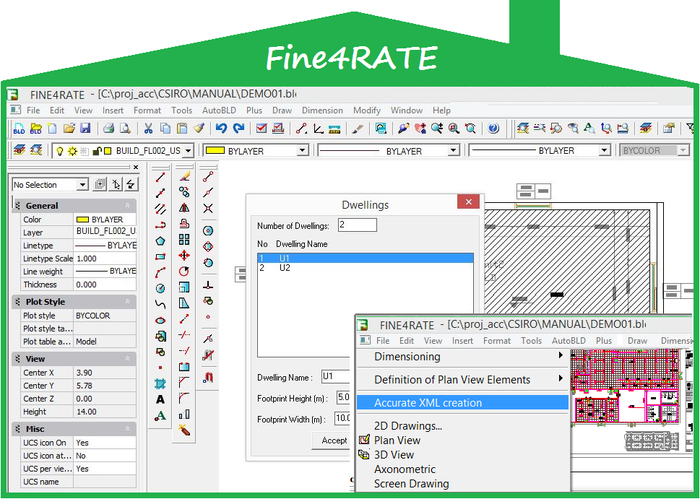Click the Cut scissors icon
Viewport: 700px width, 499px height.
coord(148,128)
